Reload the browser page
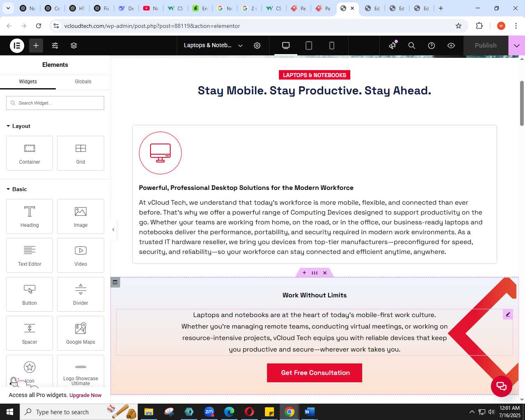Image resolution: width=525 pixels, height=420 pixels. [x=39, y=26]
